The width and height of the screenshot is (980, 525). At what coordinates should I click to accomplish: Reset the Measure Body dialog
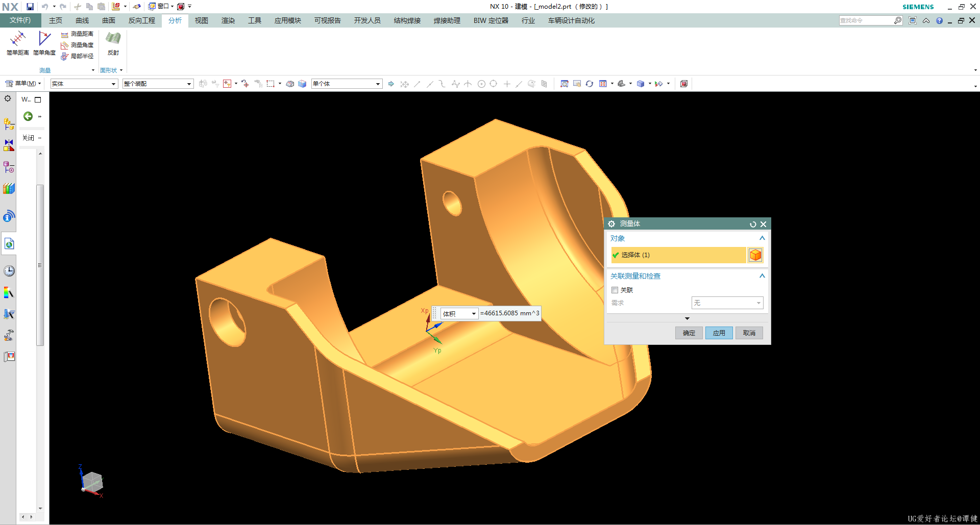(x=753, y=224)
